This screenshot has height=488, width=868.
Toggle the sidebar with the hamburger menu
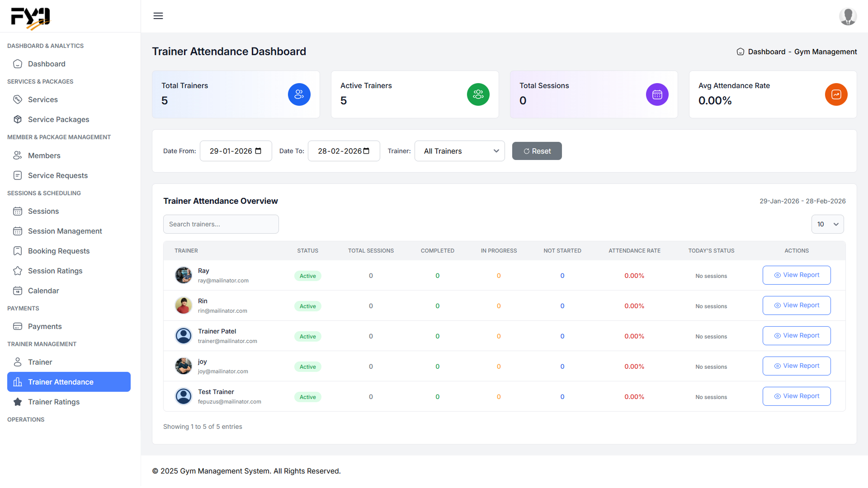158,16
